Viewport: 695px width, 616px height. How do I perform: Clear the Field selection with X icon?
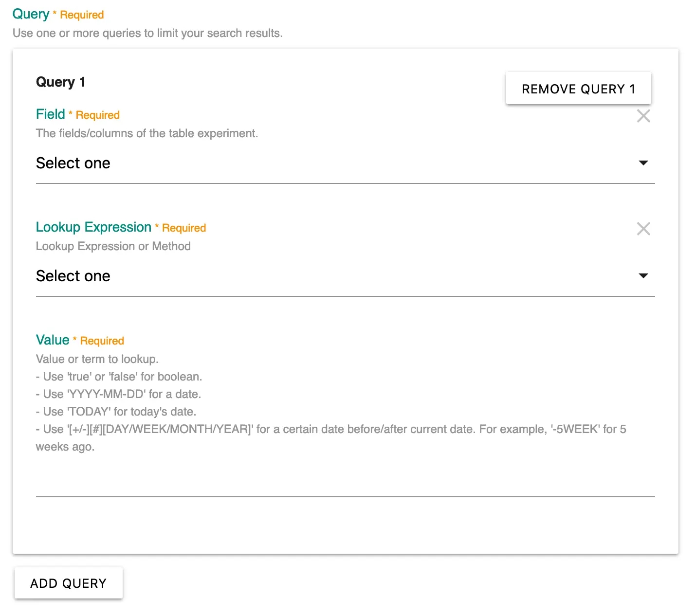pyautogui.click(x=643, y=116)
